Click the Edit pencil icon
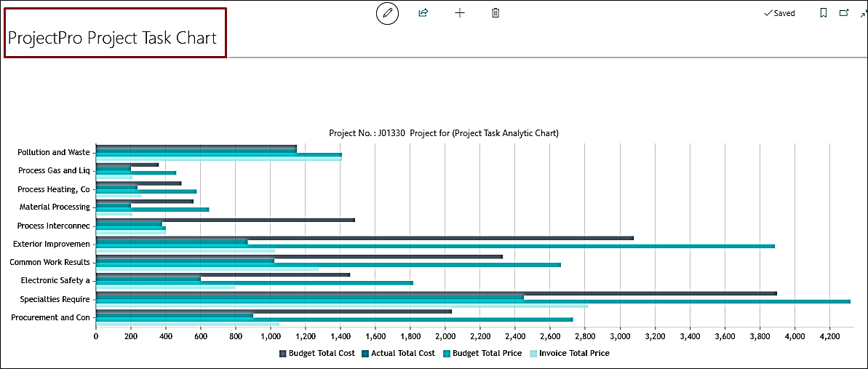Viewport: 868px width, 369px height. [388, 13]
